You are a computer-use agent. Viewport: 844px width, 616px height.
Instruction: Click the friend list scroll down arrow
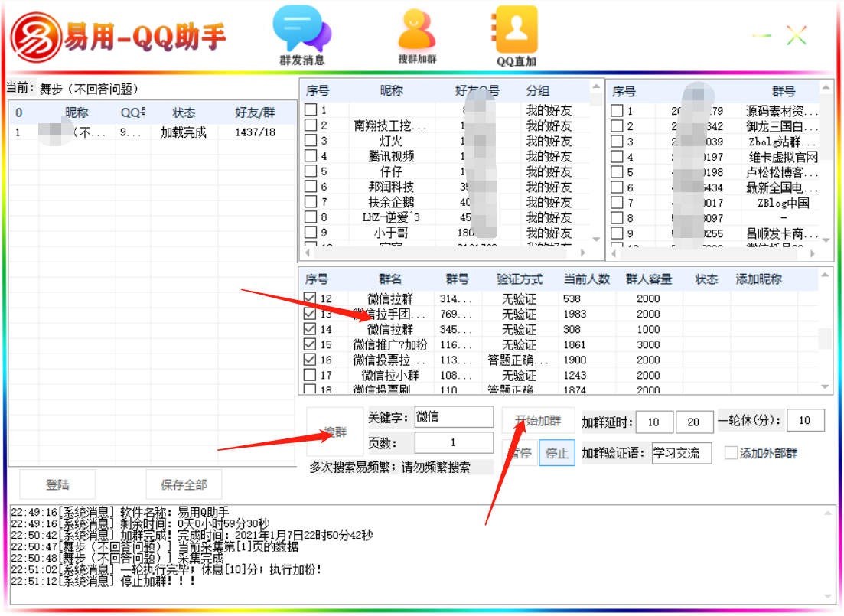(x=596, y=239)
